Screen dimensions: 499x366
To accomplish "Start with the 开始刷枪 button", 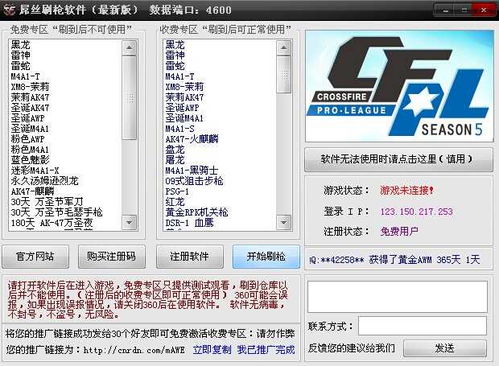I will (266, 256).
